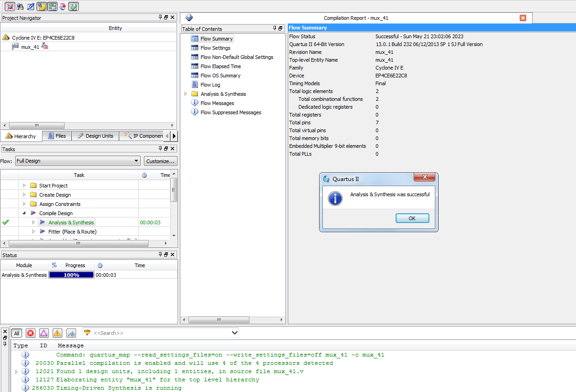
Task: Open Flow OS Summary report
Action: (220, 76)
